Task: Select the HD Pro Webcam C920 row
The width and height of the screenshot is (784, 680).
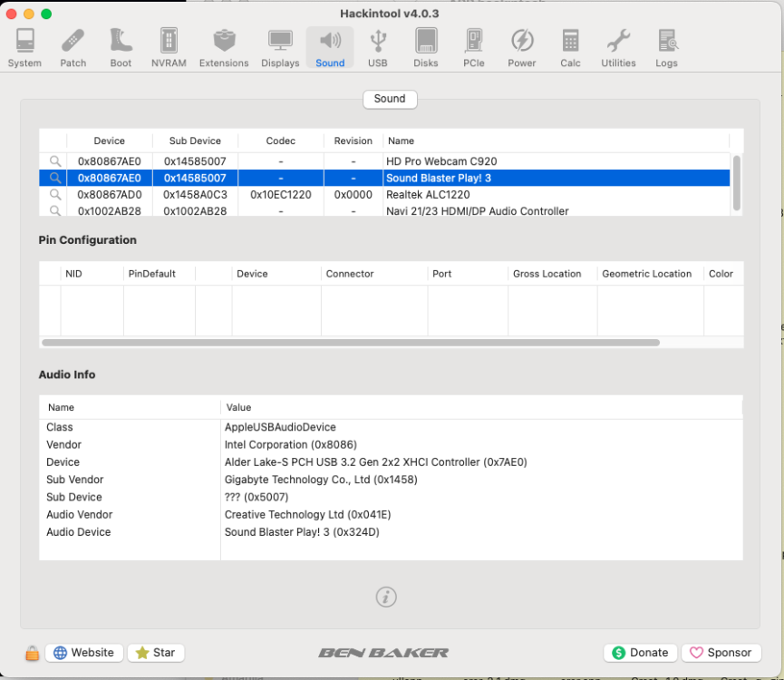Action: [384, 161]
